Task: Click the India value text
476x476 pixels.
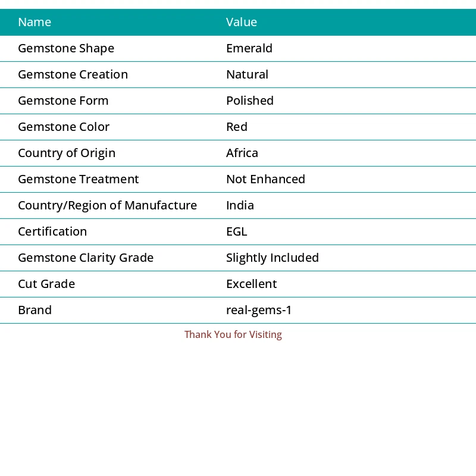Action: click(x=240, y=205)
